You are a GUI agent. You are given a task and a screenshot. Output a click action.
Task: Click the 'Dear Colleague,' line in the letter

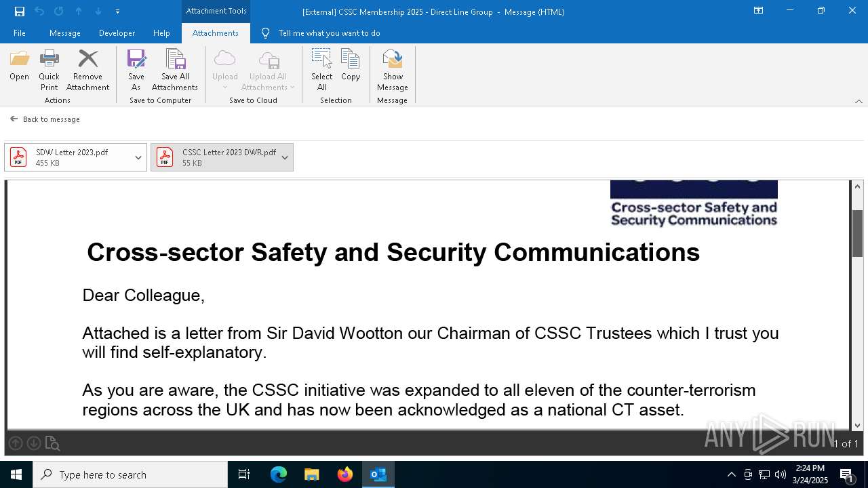pos(144,296)
